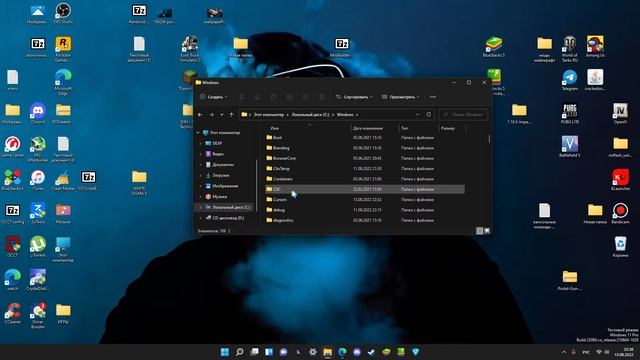Select the CSC folder row
Viewport: 640px width, 360px height.
[364, 189]
